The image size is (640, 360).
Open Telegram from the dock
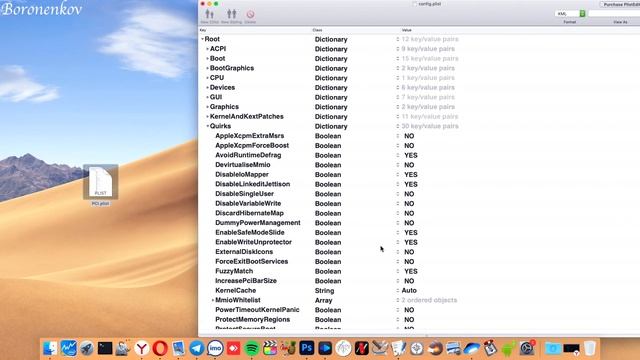click(x=197, y=348)
